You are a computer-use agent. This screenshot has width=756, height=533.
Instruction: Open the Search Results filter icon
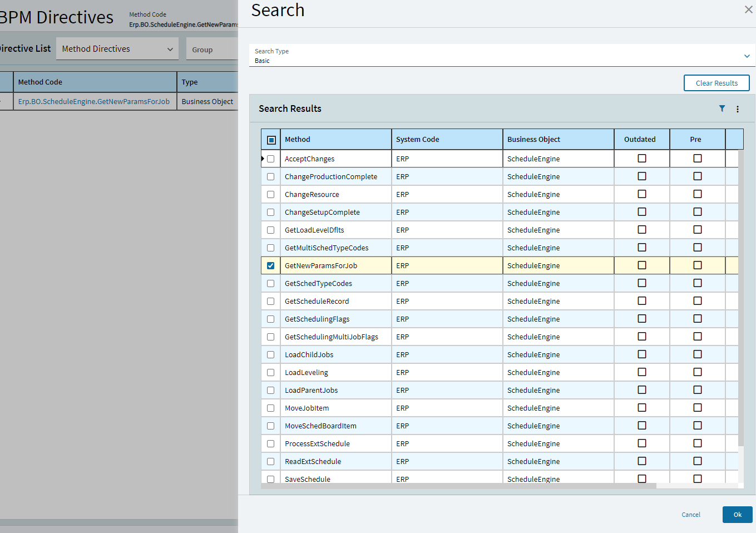[722, 108]
